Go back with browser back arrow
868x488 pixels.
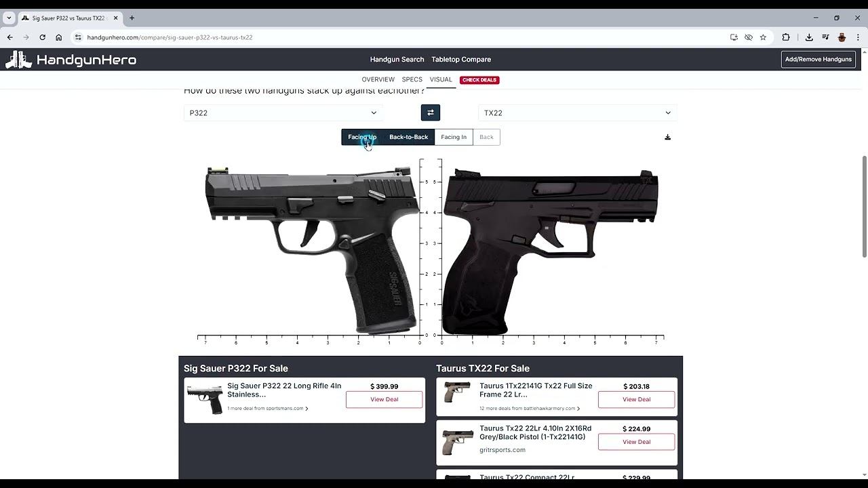[x=9, y=37]
